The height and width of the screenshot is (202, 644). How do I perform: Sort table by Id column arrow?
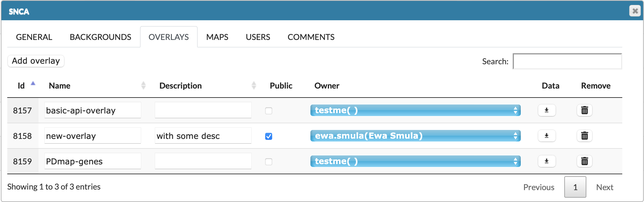33,84
